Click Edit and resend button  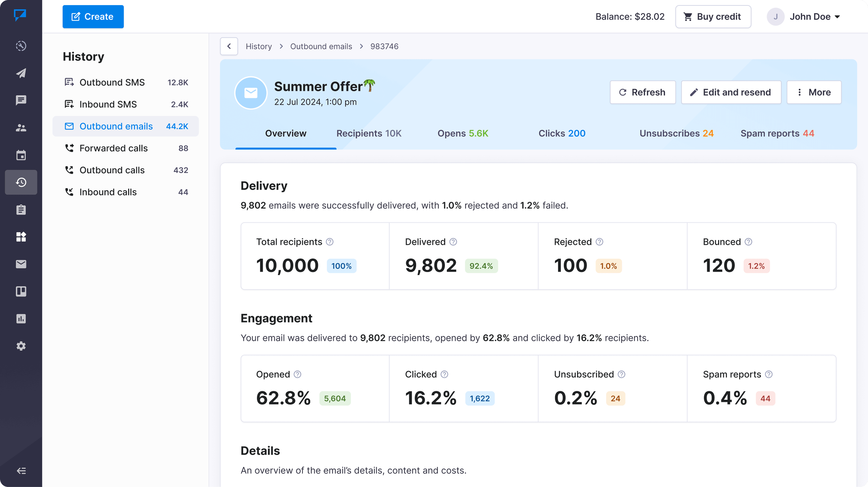[x=731, y=92]
